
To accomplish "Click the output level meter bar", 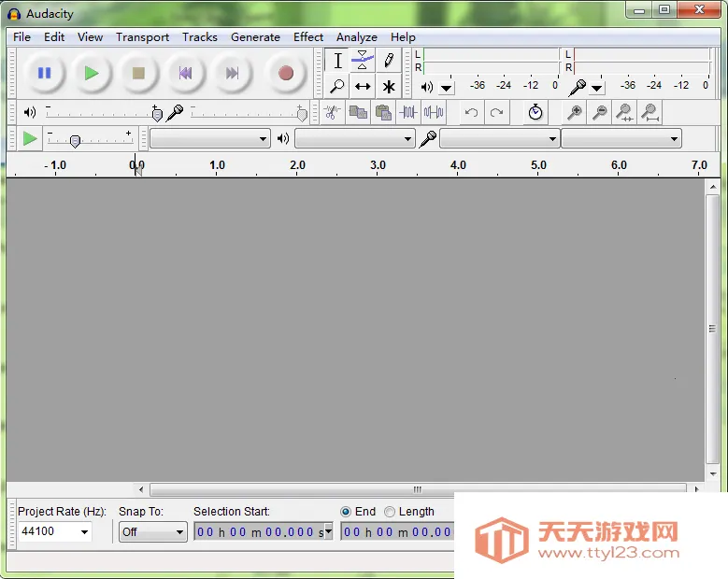I will coord(492,61).
